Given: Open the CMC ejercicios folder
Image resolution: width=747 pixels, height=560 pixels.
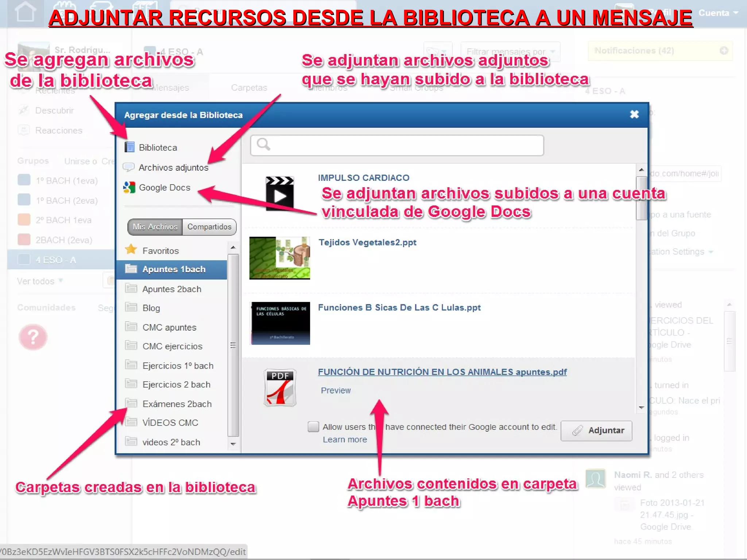Looking at the screenshot, I should 163,346.
